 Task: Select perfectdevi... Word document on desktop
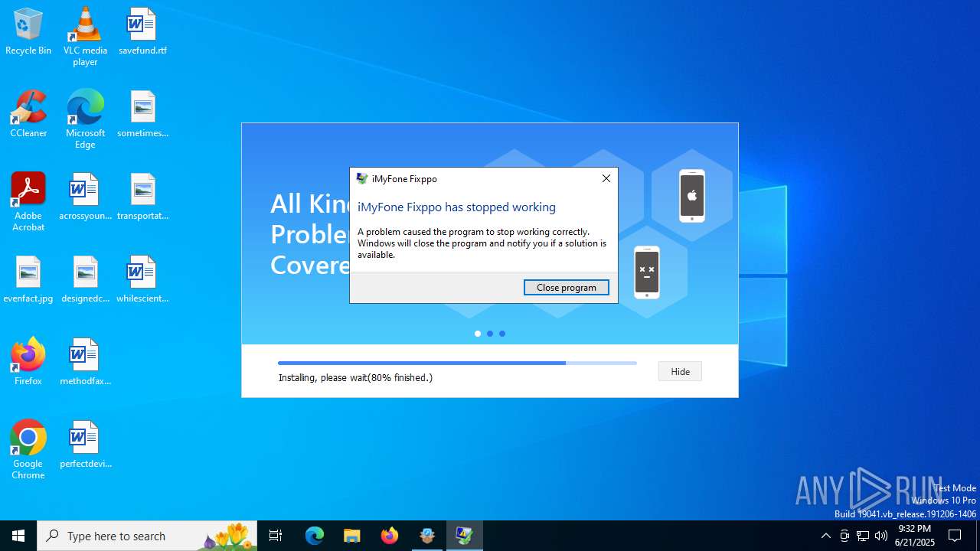coord(85,445)
